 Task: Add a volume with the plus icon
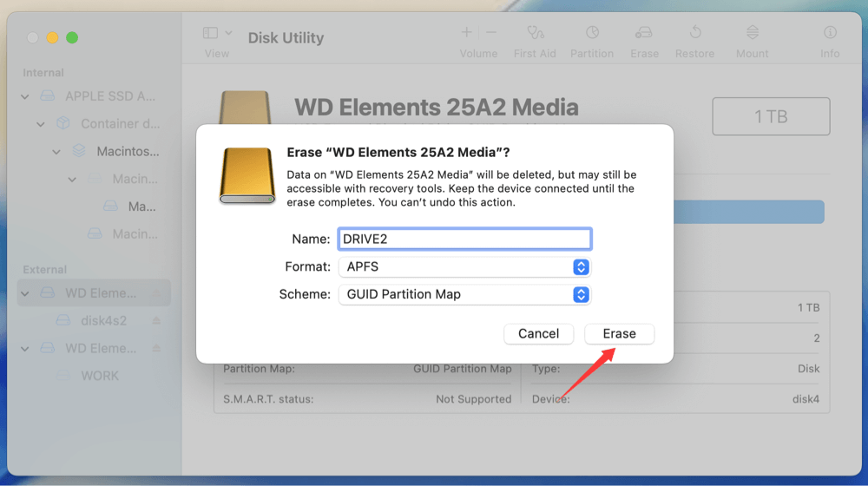click(x=466, y=33)
